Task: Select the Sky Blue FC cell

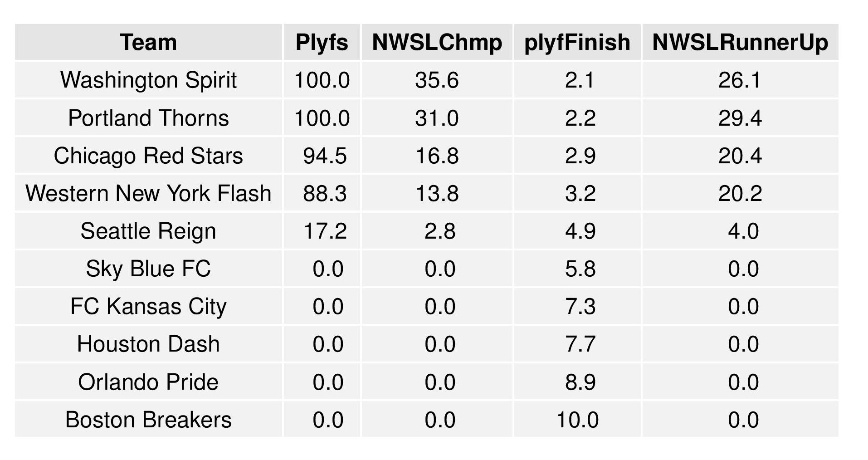Action: point(148,269)
